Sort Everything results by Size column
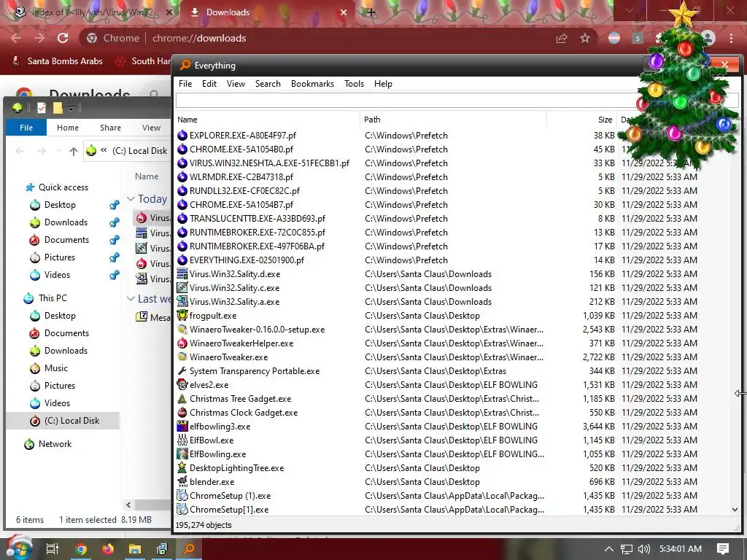747x560 pixels. (x=581, y=120)
